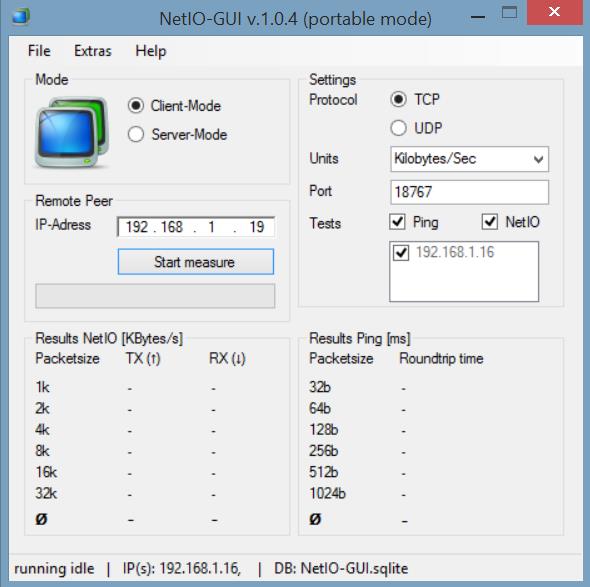Click the 512b ping packetsize label
Viewport: 590px width, 587px height.
[324, 472]
